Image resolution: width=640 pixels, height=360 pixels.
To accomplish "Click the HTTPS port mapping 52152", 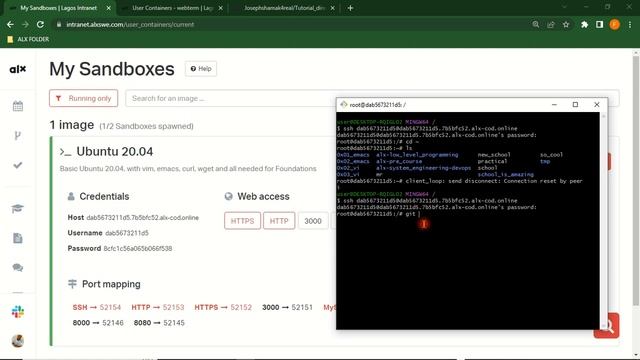I will pyautogui.click(x=223, y=307).
